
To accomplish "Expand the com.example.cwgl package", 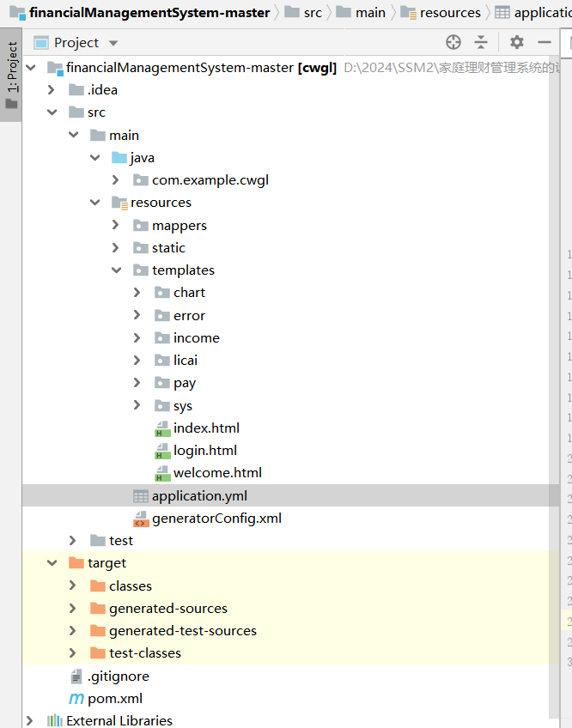I will coord(116,180).
